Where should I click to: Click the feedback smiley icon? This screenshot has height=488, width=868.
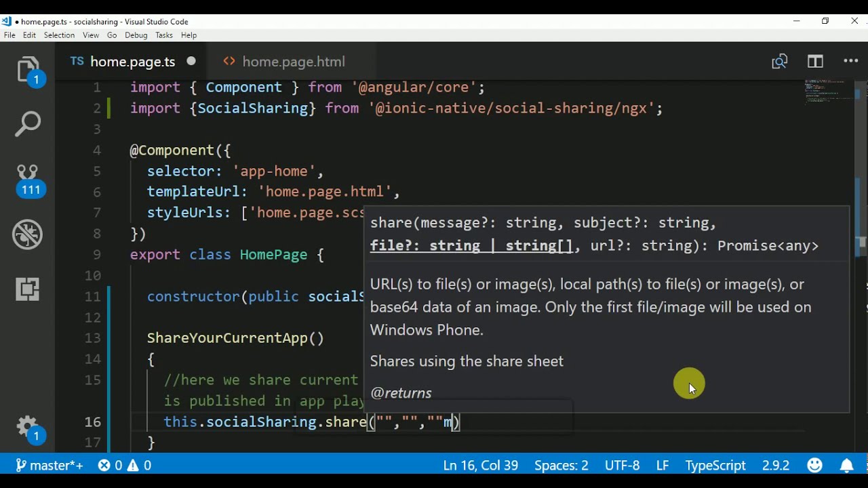[x=815, y=465]
